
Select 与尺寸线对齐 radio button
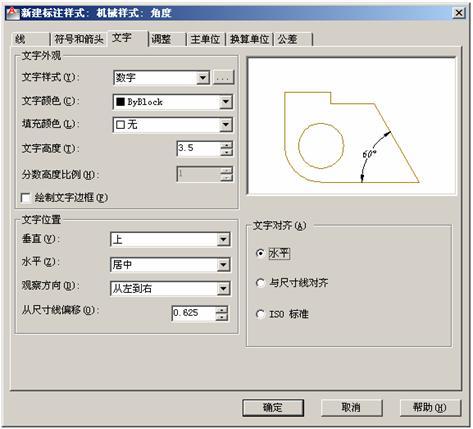click(260, 283)
